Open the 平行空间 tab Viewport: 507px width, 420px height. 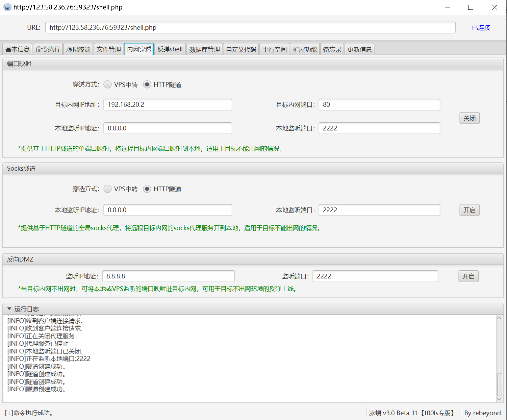pyautogui.click(x=275, y=49)
